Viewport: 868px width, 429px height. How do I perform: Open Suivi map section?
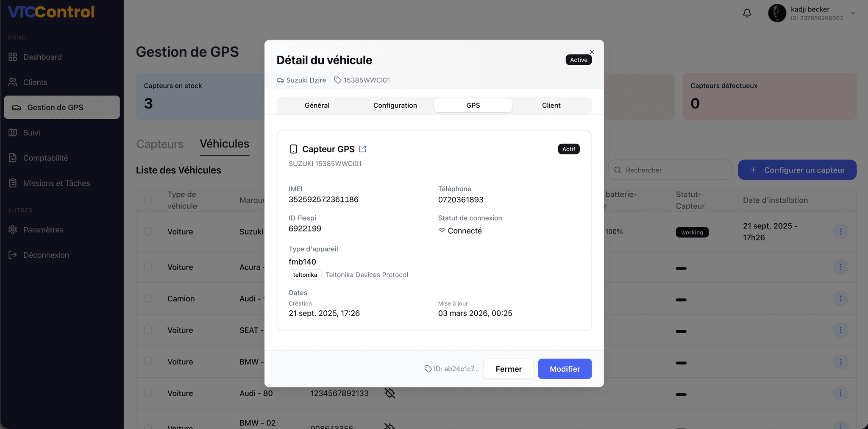[x=31, y=133]
